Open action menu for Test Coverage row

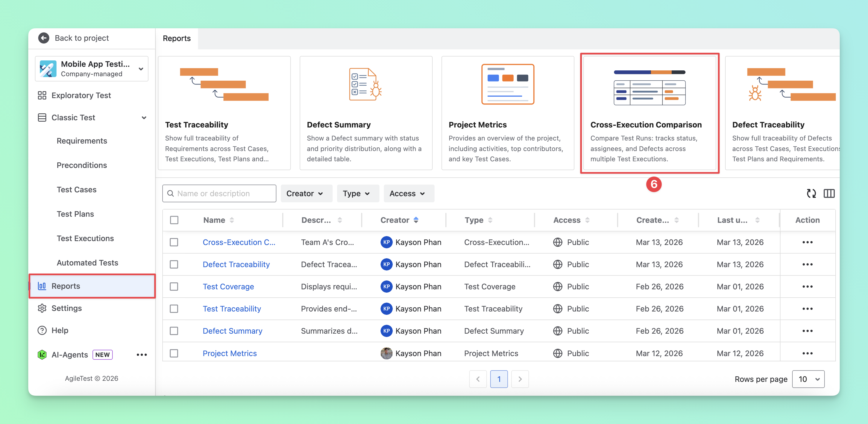pyautogui.click(x=807, y=287)
